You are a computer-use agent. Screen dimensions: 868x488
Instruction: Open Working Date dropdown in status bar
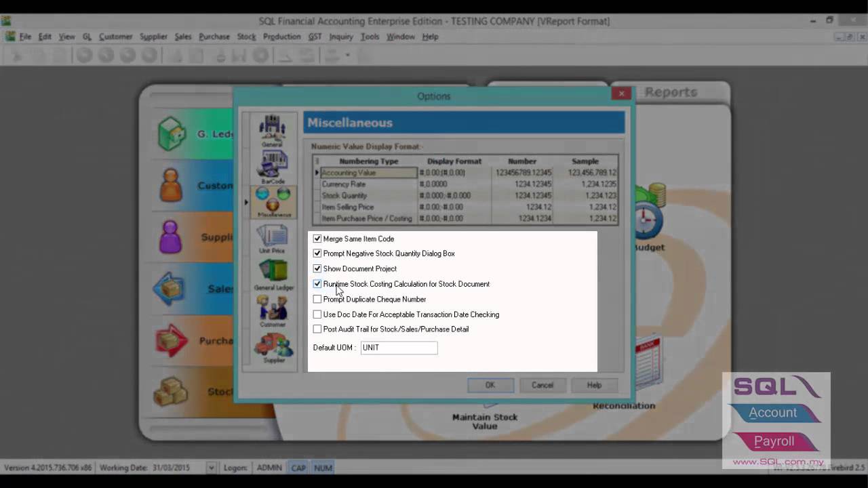(211, 468)
